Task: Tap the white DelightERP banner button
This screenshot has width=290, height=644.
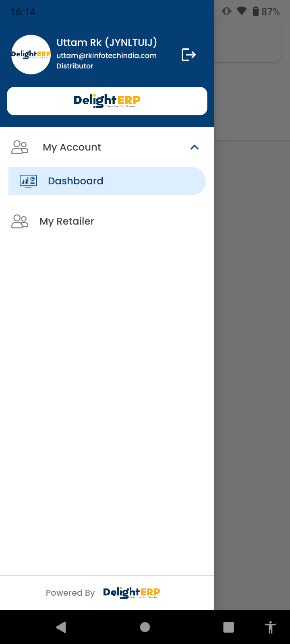Action: (107, 101)
